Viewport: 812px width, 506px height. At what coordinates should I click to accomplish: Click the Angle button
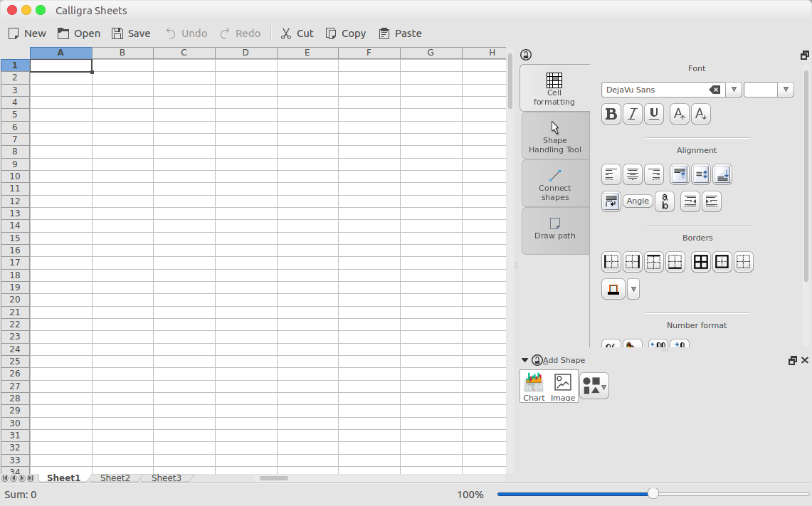[638, 201]
